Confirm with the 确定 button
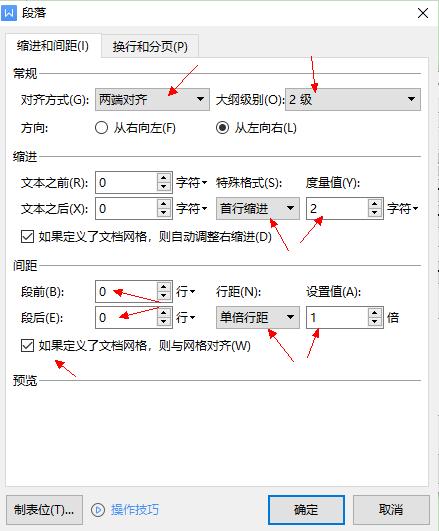 (306, 510)
